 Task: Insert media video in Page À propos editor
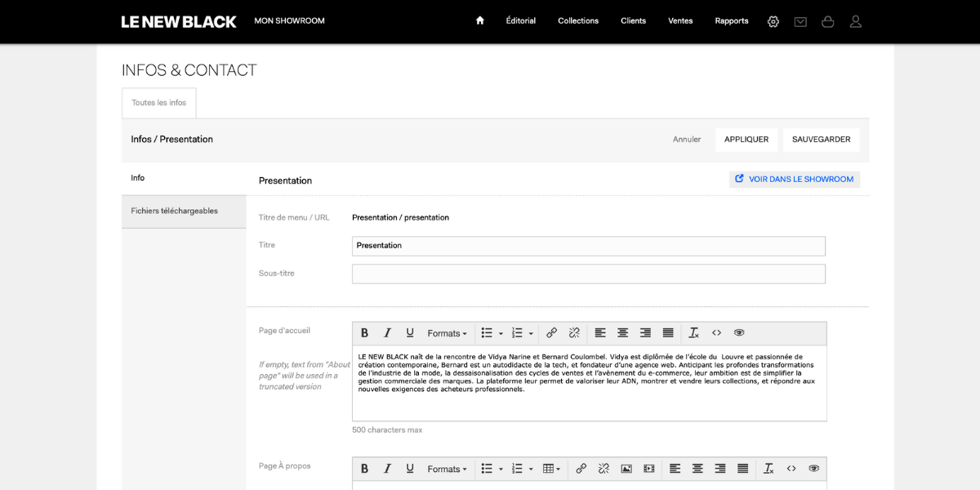pyautogui.click(x=649, y=469)
